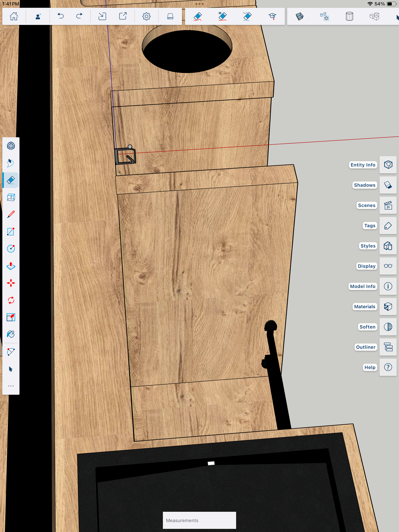Open the Outliner panel

pyautogui.click(x=388, y=347)
